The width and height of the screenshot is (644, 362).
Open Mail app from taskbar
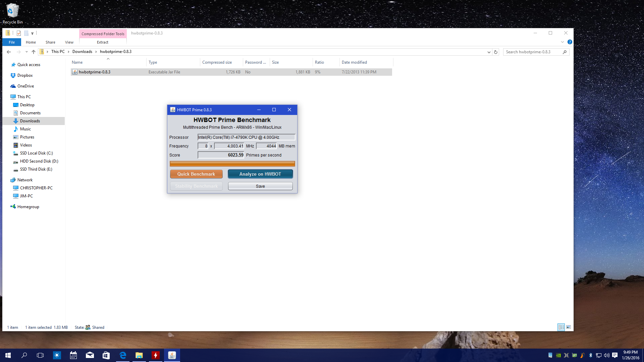pos(90,355)
